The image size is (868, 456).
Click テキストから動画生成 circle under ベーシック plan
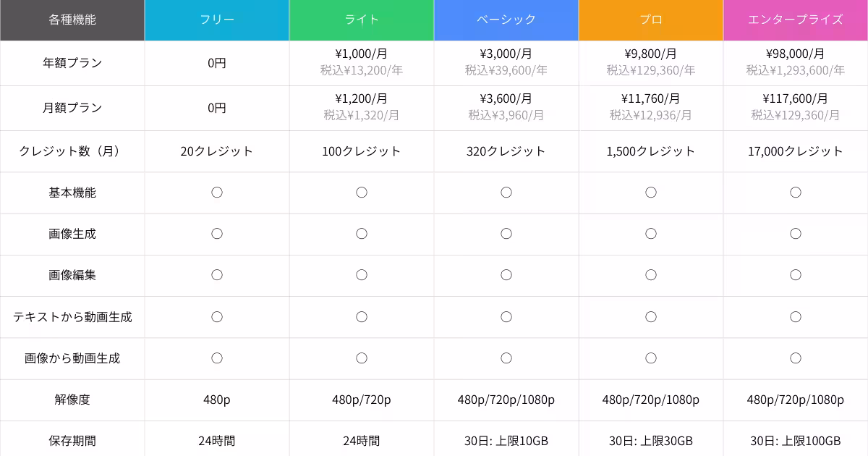click(x=506, y=316)
